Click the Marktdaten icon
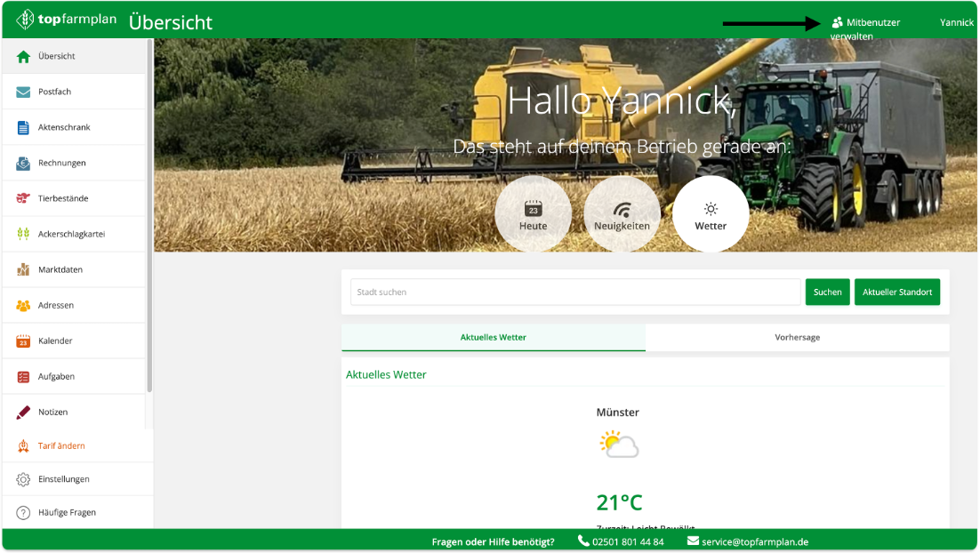Image resolution: width=980 pixels, height=553 pixels. point(23,269)
